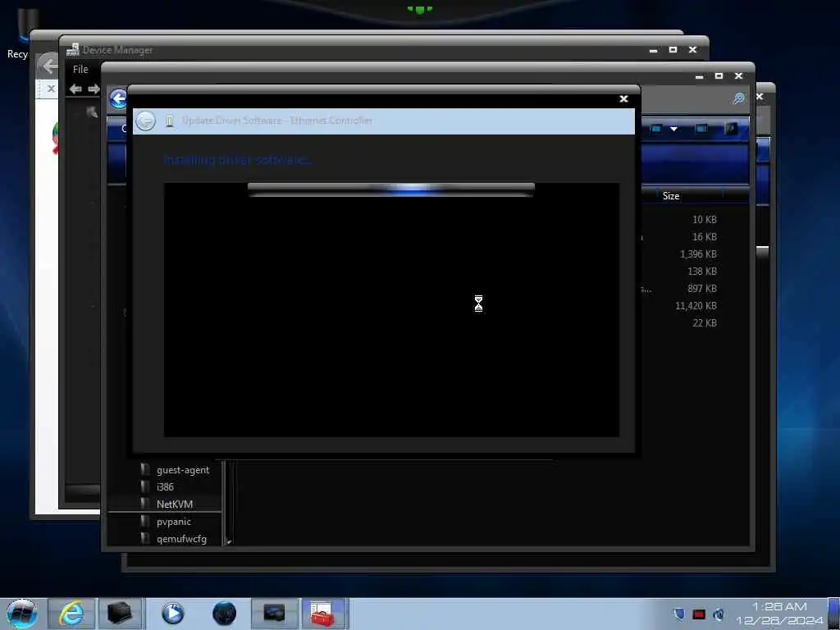Select the pvpanic folder in the tree

(x=174, y=521)
